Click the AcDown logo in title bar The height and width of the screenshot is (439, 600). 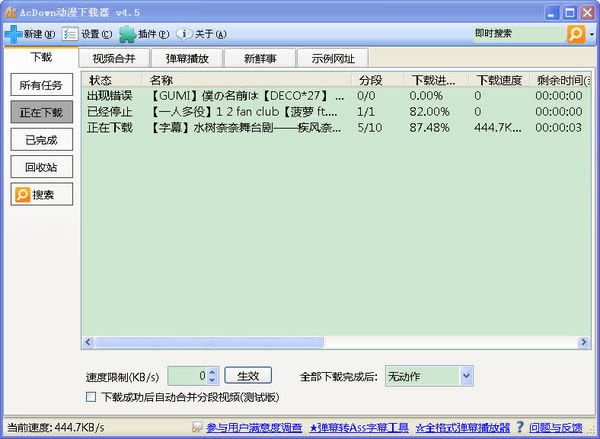click(x=10, y=13)
